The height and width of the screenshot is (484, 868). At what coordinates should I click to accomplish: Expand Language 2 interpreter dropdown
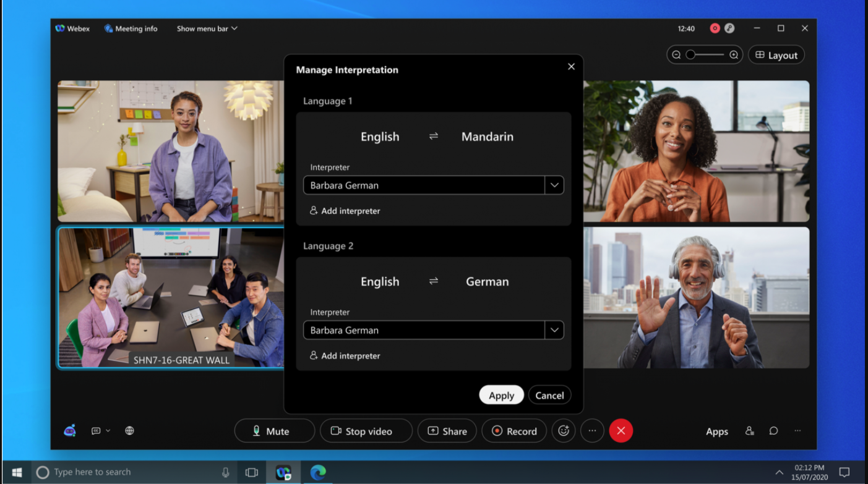point(554,330)
